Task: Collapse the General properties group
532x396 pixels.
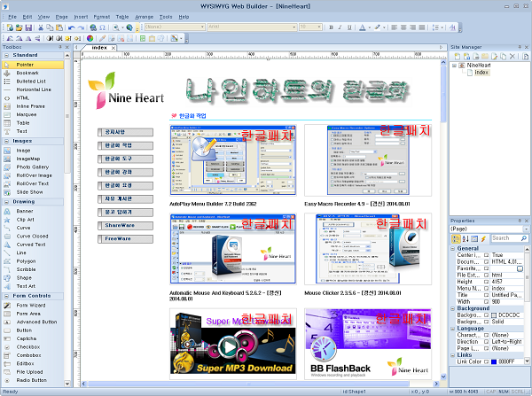Action: pos(452,249)
